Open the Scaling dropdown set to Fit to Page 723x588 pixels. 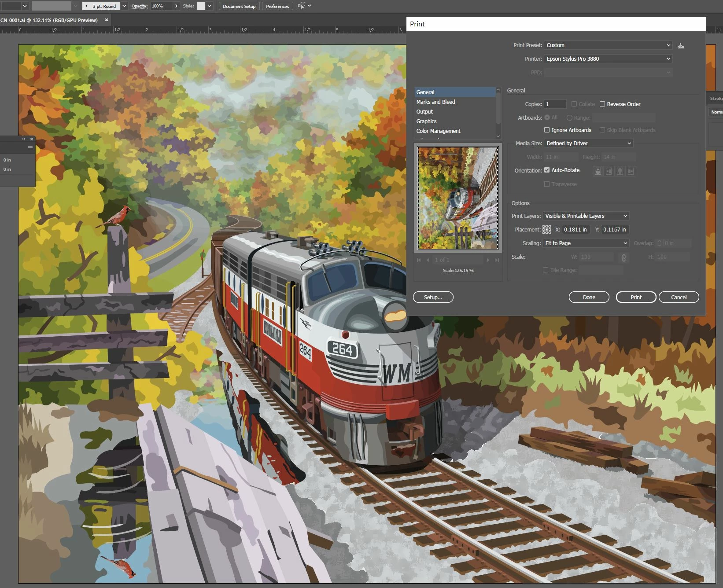pos(586,243)
